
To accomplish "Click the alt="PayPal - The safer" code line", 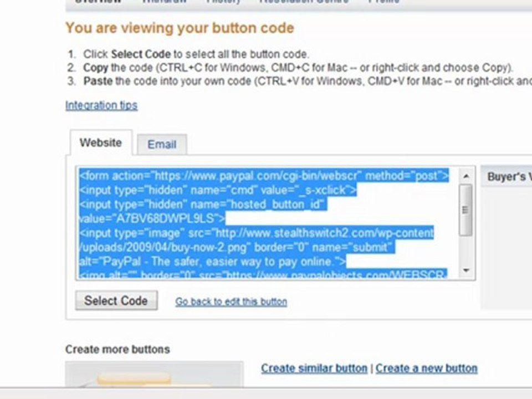I will (212, 262).
